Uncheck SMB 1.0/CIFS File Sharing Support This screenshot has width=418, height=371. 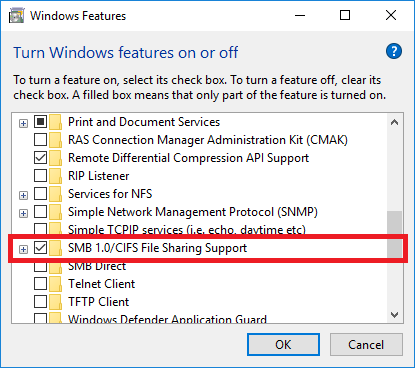[x=40, y=248]
